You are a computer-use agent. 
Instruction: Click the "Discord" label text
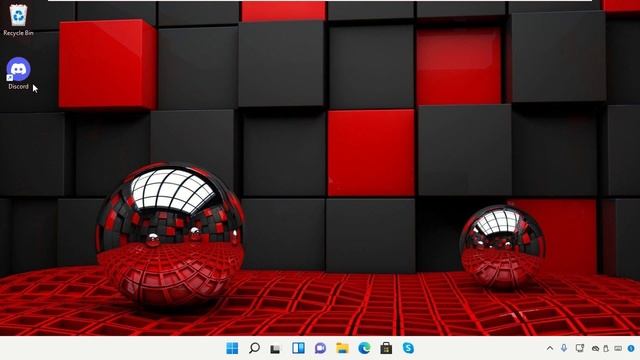(x=18, y=87)
